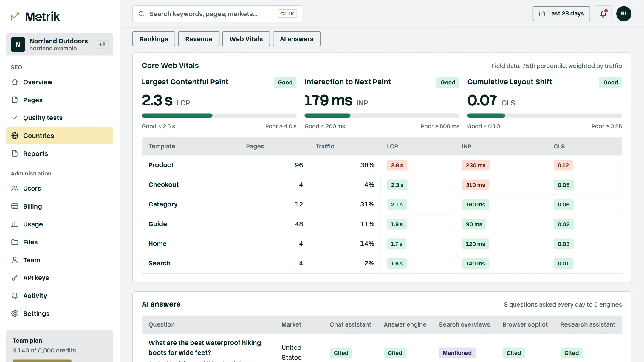This screenshot has width=644, height=362.
Task: Click the Ctrl K shortcut badge
Action: click(287, 14)
